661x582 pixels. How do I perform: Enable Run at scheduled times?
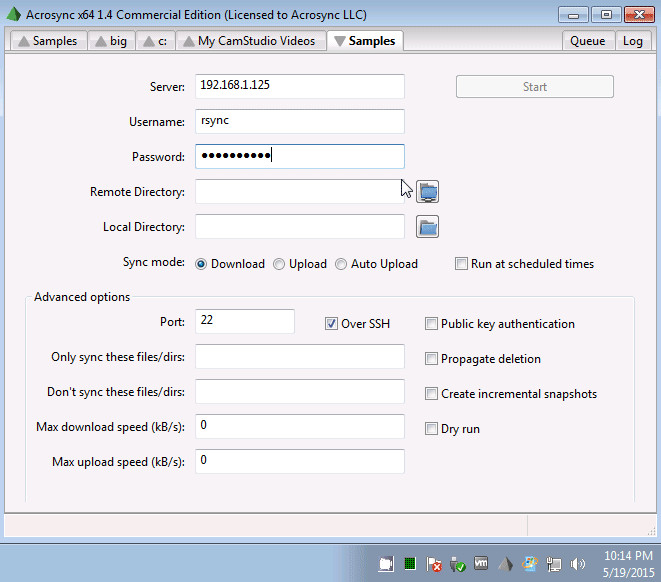click(524, 264)
